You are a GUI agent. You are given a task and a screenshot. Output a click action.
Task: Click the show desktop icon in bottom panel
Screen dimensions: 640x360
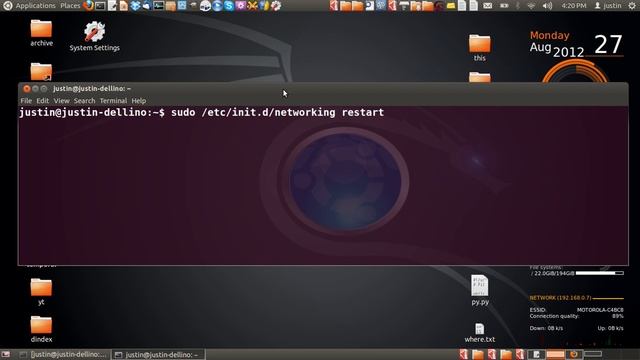tap(6, 354)
